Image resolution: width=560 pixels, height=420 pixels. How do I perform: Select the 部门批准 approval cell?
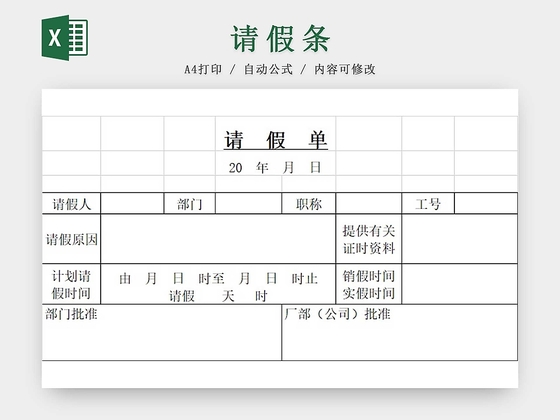tap(162, 332)
